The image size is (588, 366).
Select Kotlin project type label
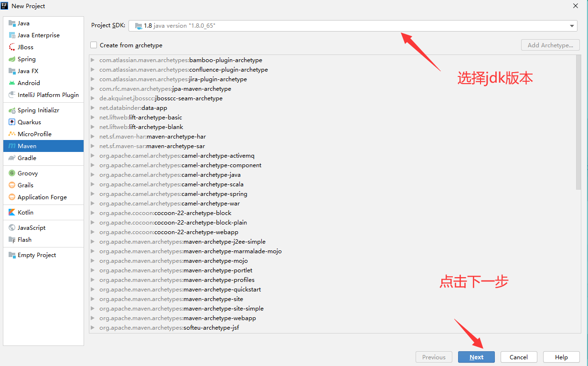pyautogui.click(x=25, y=213)
